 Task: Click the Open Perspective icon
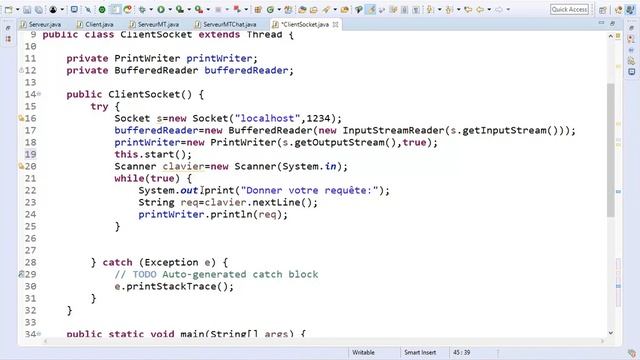(x=602, y=10)
